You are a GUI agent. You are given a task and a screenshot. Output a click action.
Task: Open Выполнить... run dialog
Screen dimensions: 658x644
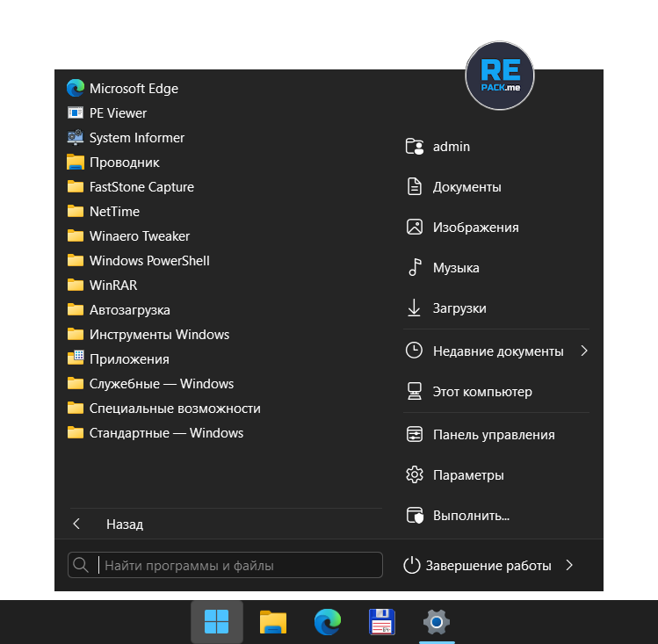click(470, 516)
